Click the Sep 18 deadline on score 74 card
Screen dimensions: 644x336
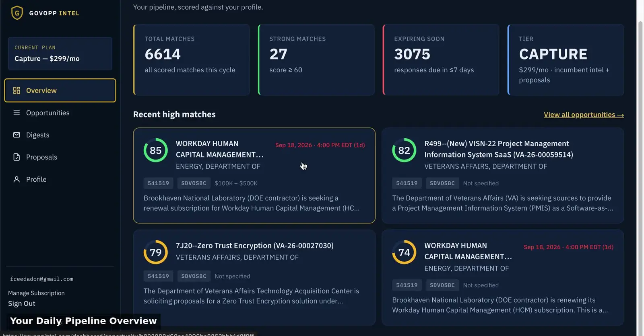coord(568,247)
